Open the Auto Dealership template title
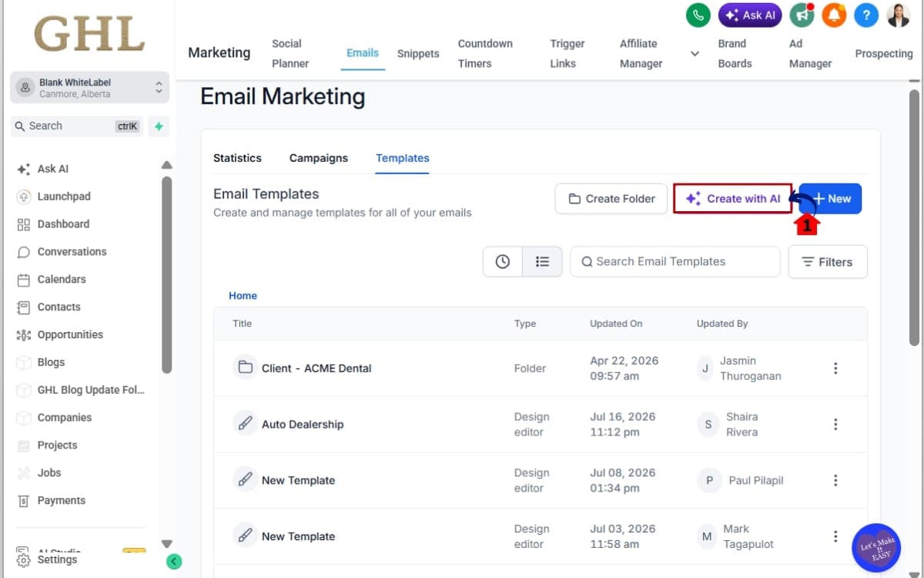Screen dimensions: 924x578 (303, 425)
